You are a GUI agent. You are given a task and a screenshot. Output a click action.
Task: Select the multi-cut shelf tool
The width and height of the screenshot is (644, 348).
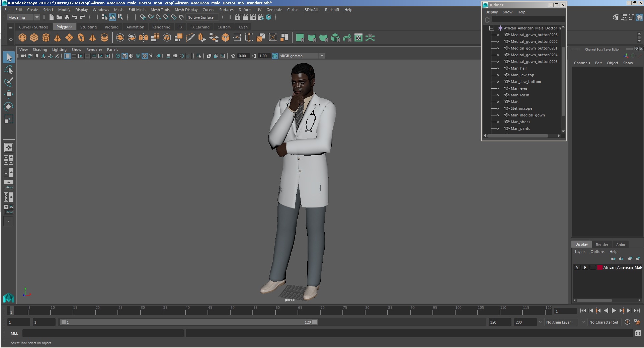tap(190, 38)
